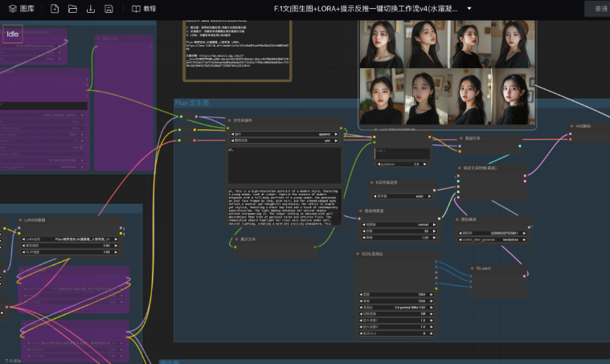Click the K采样器选择 node header dot

tap(371, 182)
